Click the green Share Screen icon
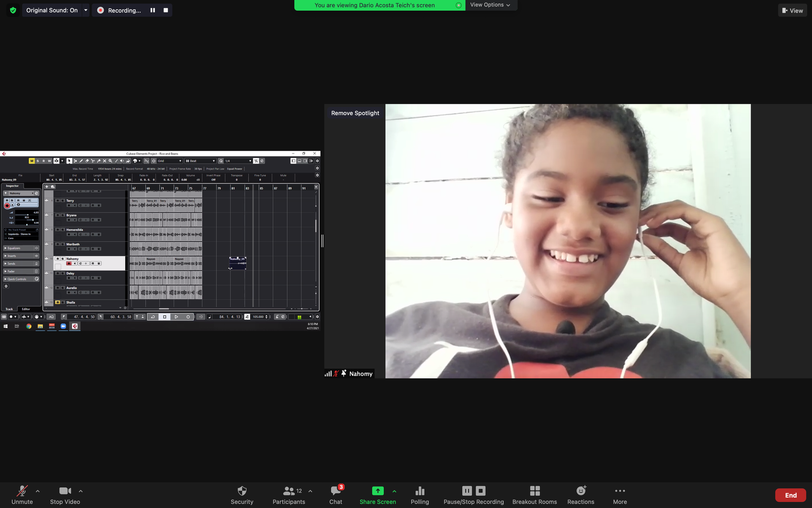812x508 pixels. point(378,491)
